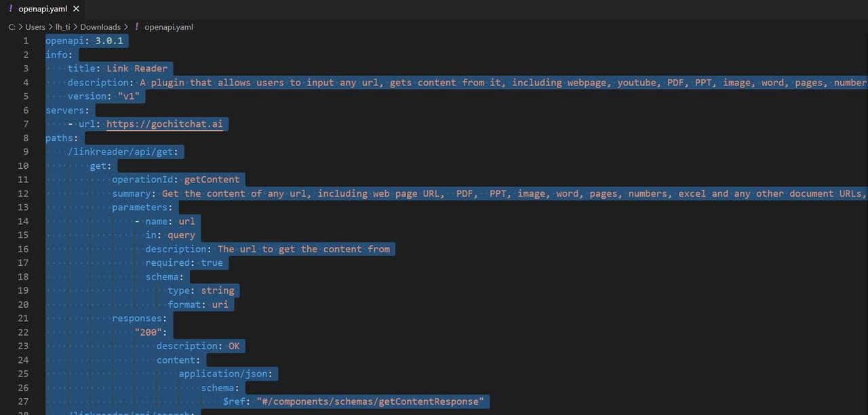Viewport: 868px width, 415px height.
Task: Click the openapi.yaml breadcrumb file name
Action: point(169,27)
